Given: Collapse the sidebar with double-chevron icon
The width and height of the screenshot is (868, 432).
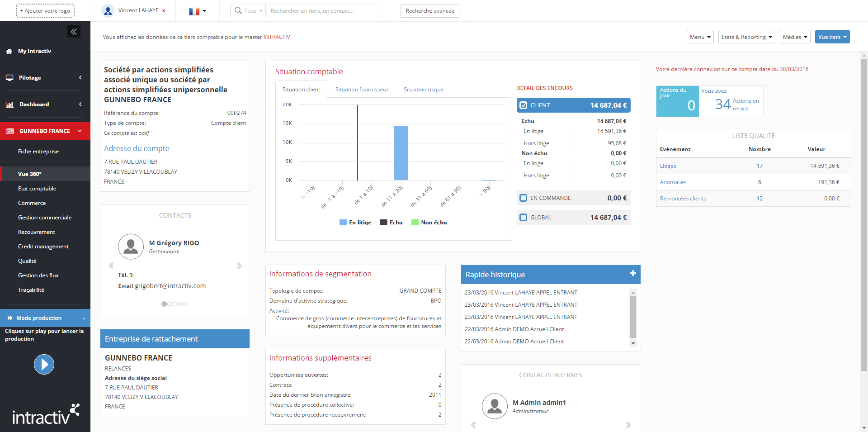Looking at the screenshot, I should (x=74, y=31).
